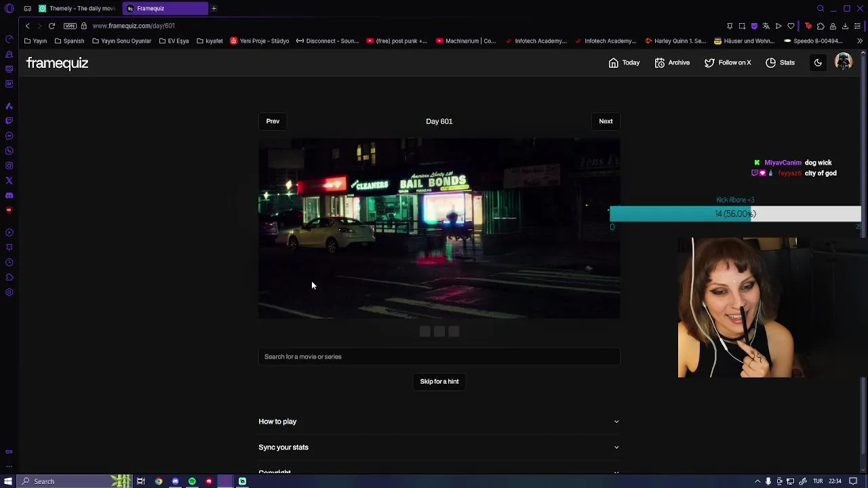The width and height of the screenshot is (868, 488).
Task: Open the Windows Start menu
Action: (8, 481)
